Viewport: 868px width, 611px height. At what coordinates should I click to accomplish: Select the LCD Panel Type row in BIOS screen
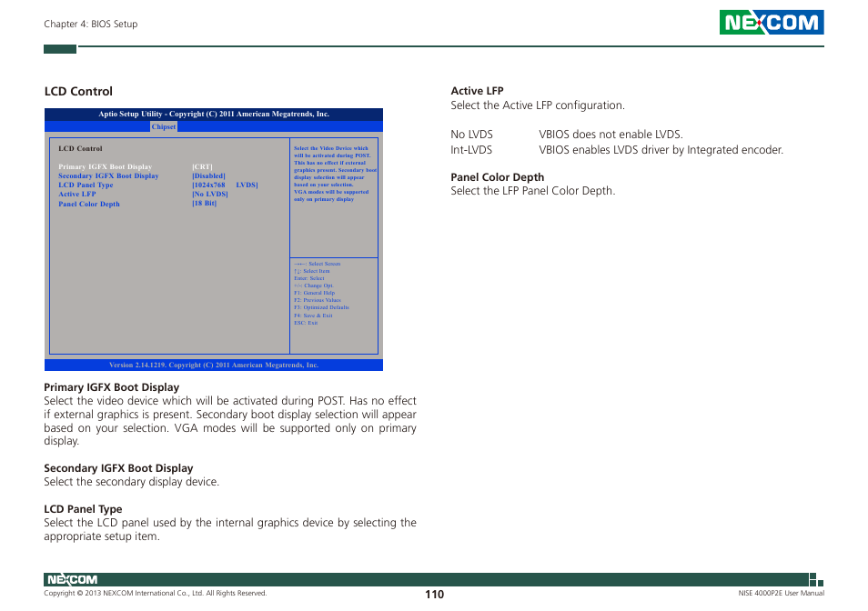(x=158, y=185)
